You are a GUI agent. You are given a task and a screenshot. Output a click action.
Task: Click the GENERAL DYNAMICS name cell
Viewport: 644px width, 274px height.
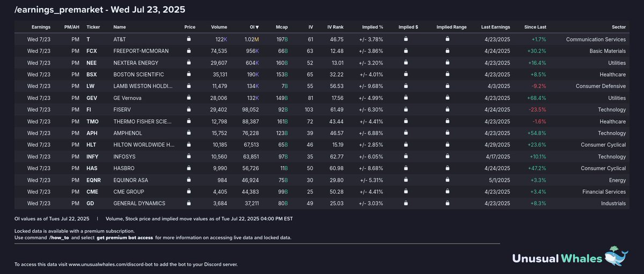click(x=139, y=203)
